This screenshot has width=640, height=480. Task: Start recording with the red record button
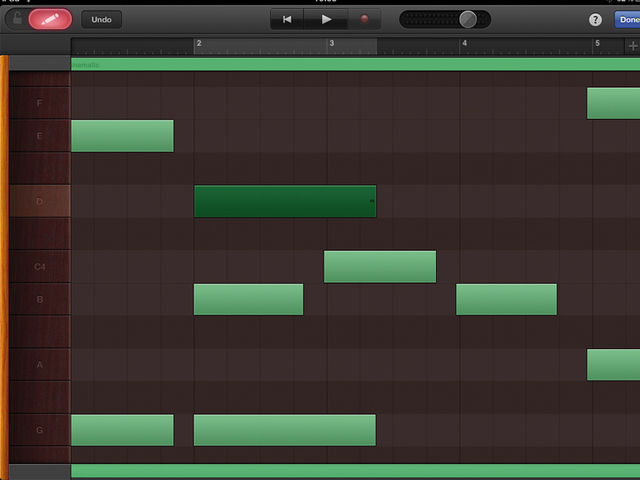click(x=364, y=19)
